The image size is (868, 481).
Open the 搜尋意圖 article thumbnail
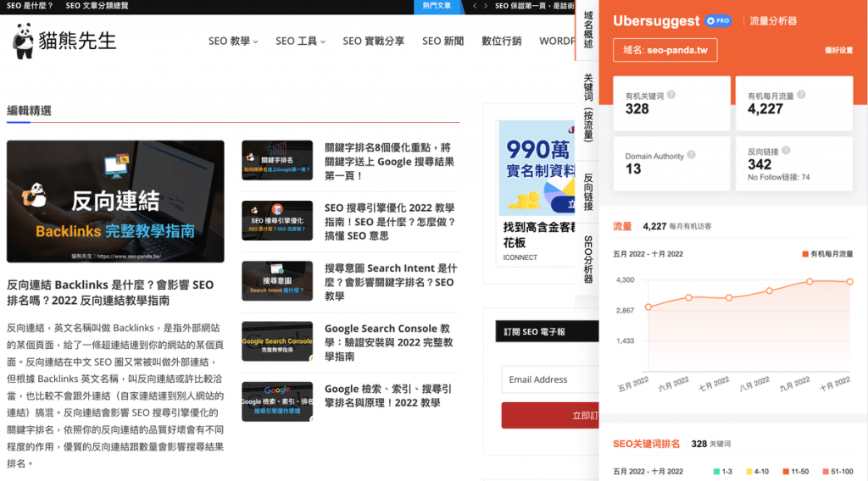click(277, 281)
